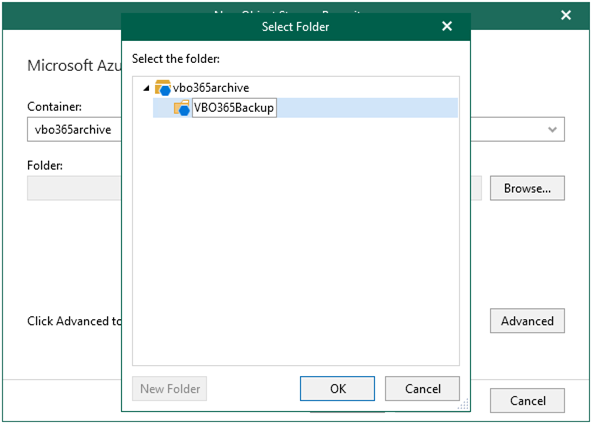Screen dimensions: 591x423
Task: Click empty area of folder tree
Action: 296,241
